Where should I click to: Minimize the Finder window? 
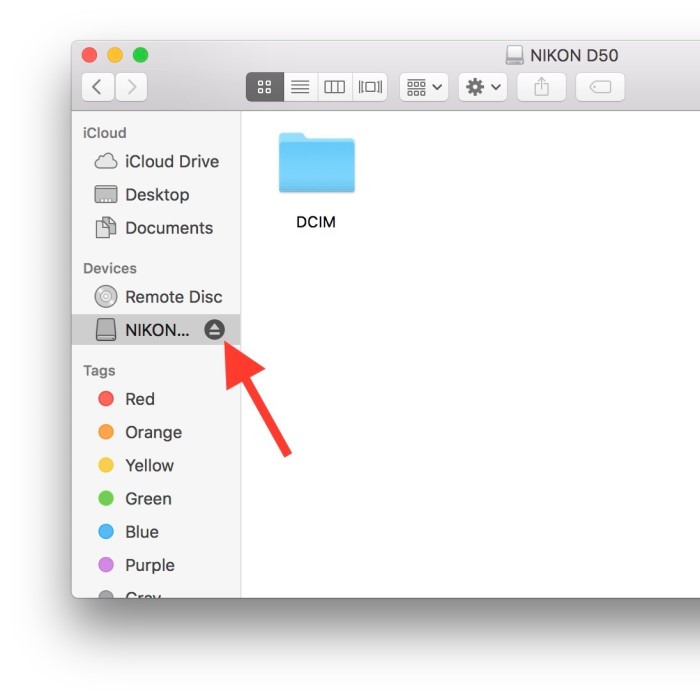(x=115, y=55)
